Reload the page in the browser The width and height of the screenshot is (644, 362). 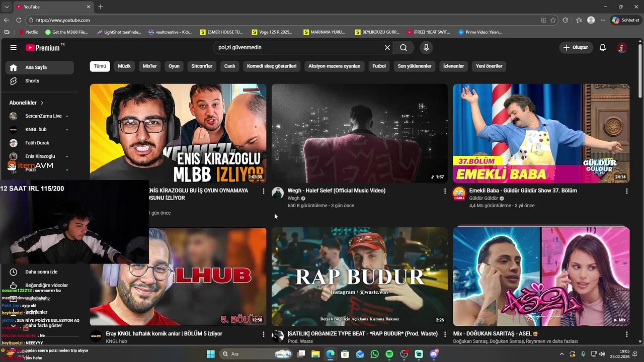pos(19,20)
